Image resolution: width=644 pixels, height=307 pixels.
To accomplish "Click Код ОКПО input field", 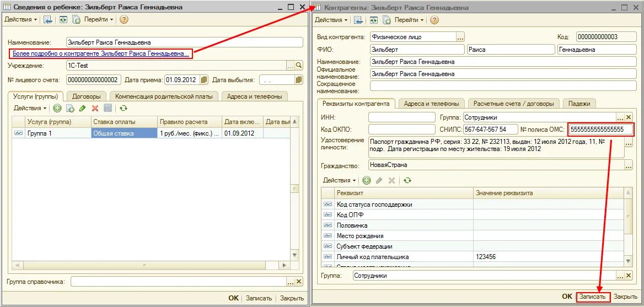I will tap(402, 130).
